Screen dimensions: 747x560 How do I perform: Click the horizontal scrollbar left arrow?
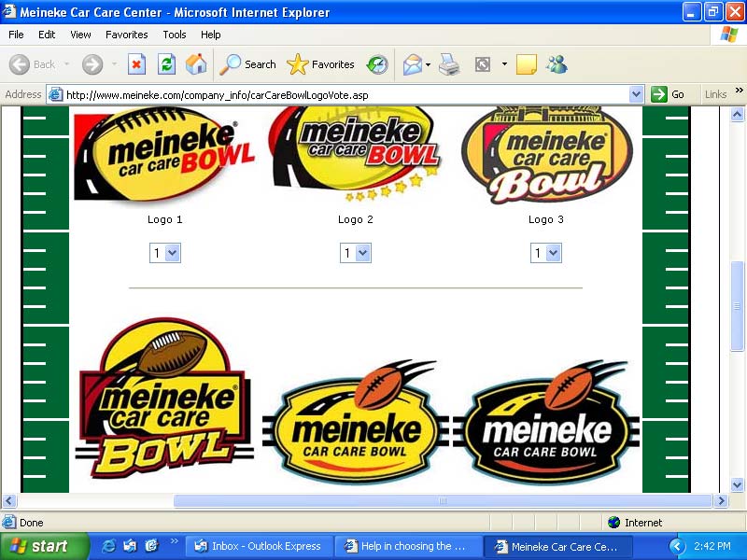point(9,500)
